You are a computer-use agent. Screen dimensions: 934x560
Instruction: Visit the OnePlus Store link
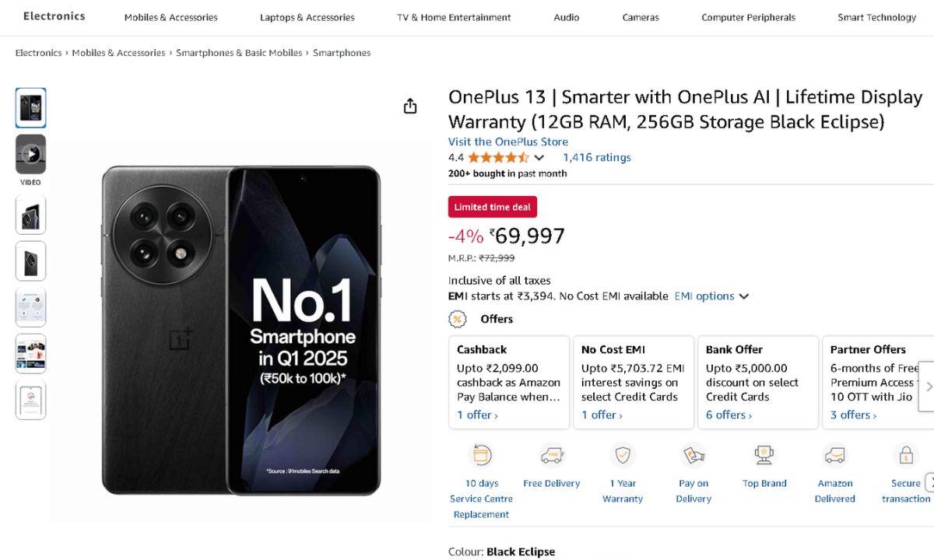[x=508, y=142]
